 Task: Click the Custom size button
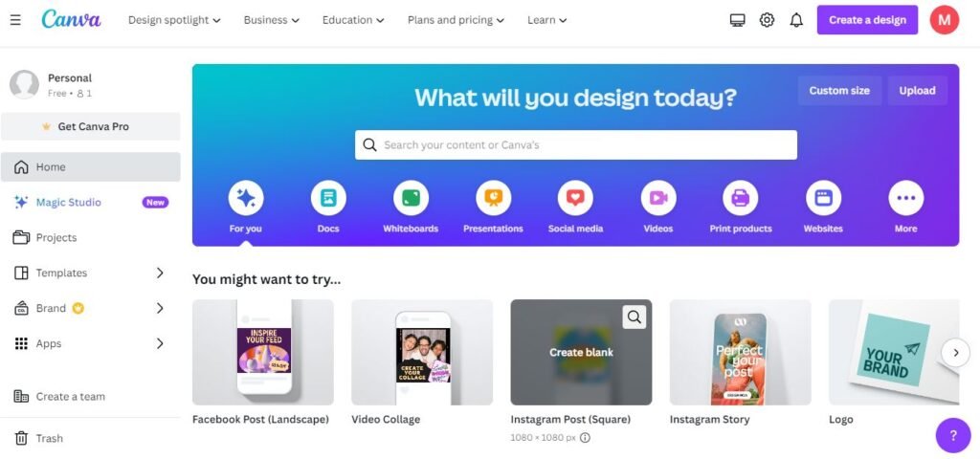tap(839, 91)
